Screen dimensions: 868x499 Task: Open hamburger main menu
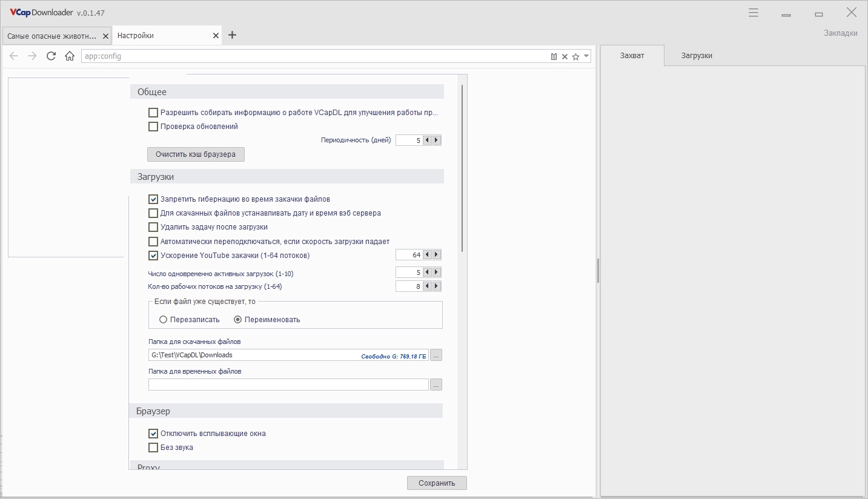(x=754, y=13)
